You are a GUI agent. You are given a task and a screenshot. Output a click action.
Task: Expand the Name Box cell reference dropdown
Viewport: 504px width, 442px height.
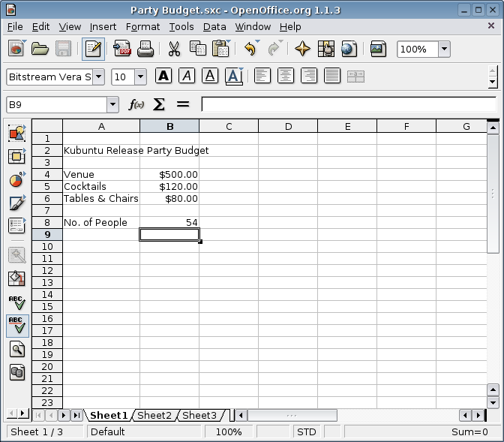pos(112,104)
